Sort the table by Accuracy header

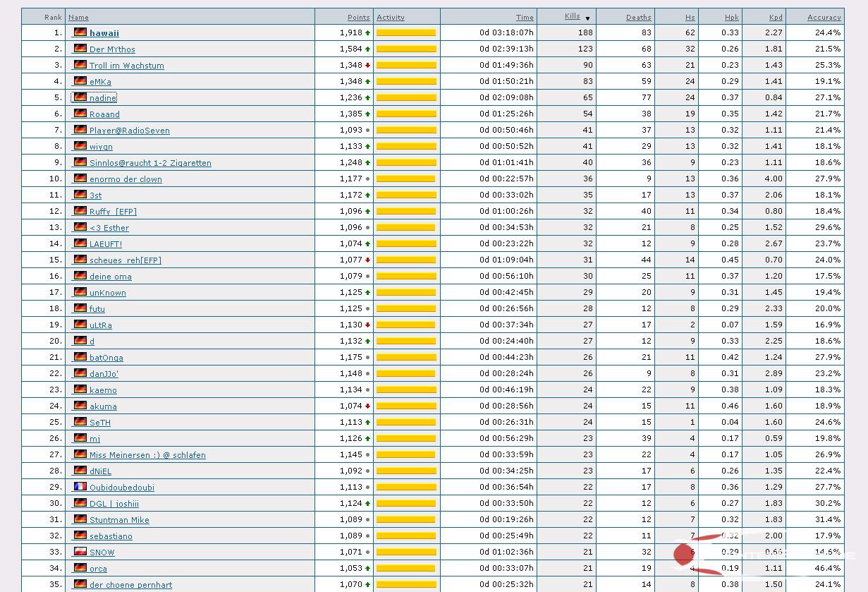pyautogui.click(x=824, y=17)
